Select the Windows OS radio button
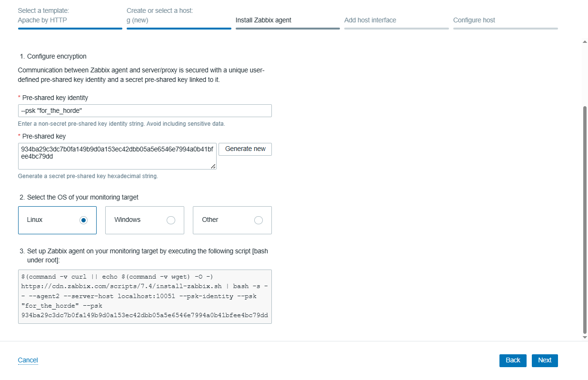The width and height of the screenshot is (588, 380). tap(171, 220)
